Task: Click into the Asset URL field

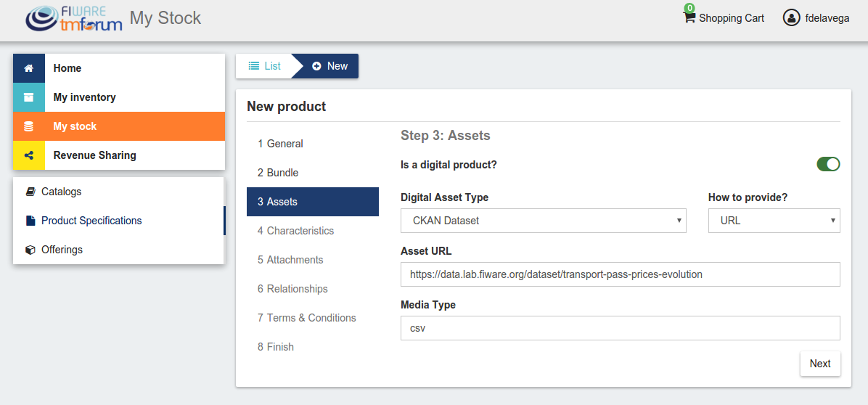Action: [x=620, y=274]
